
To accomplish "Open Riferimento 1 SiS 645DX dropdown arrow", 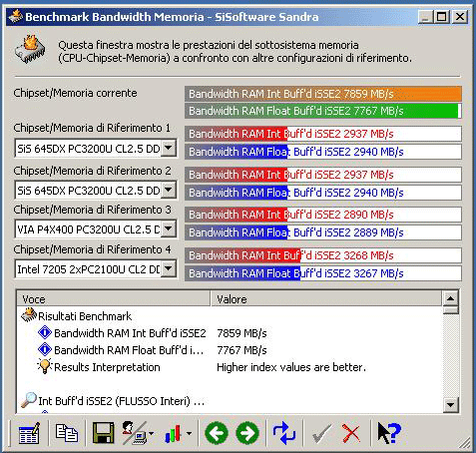I will point(169,148).
